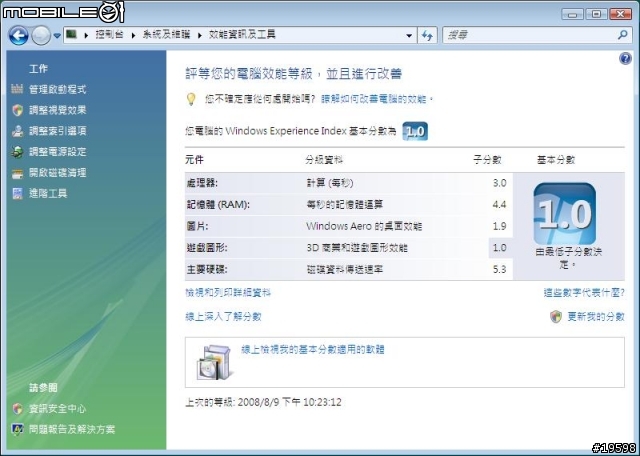Click the small 1.0 base score badge
Image resolution: width=640 pixels, height=456 pixels.
(x=415, y=131)
